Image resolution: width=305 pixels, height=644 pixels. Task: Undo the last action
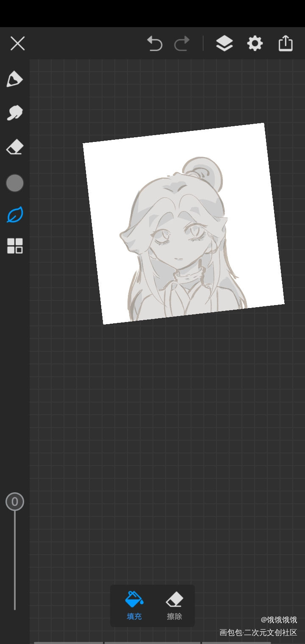tap(155, 43)
